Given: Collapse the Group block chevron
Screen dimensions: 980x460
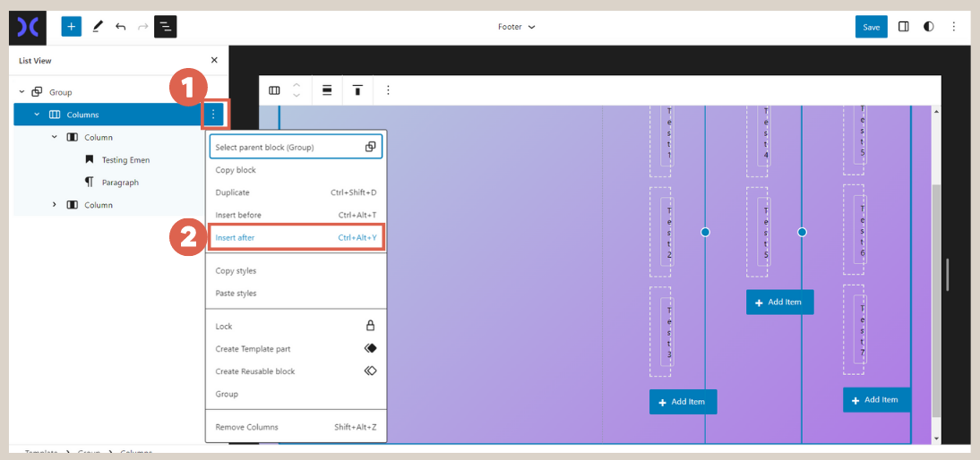Looking at the screenshot, I should click(21, 92).
